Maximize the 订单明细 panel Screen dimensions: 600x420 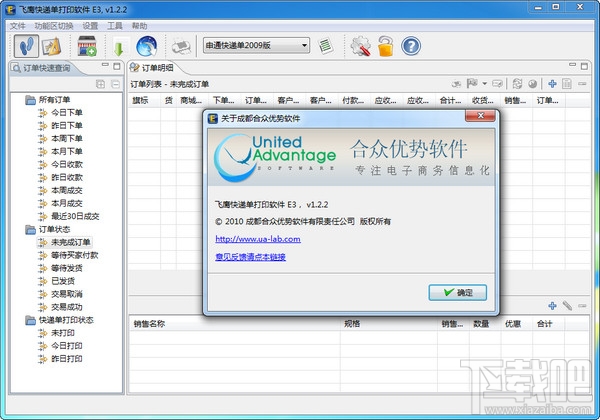(x=584, y=66)
